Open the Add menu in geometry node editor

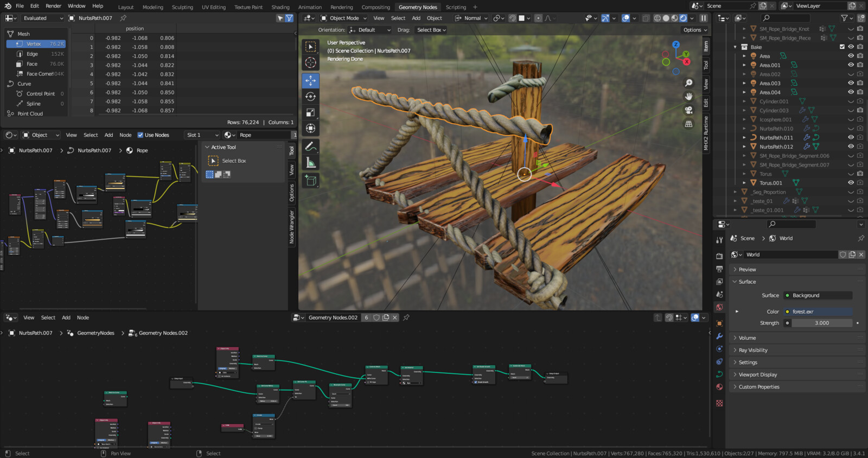tap(66, 318)
